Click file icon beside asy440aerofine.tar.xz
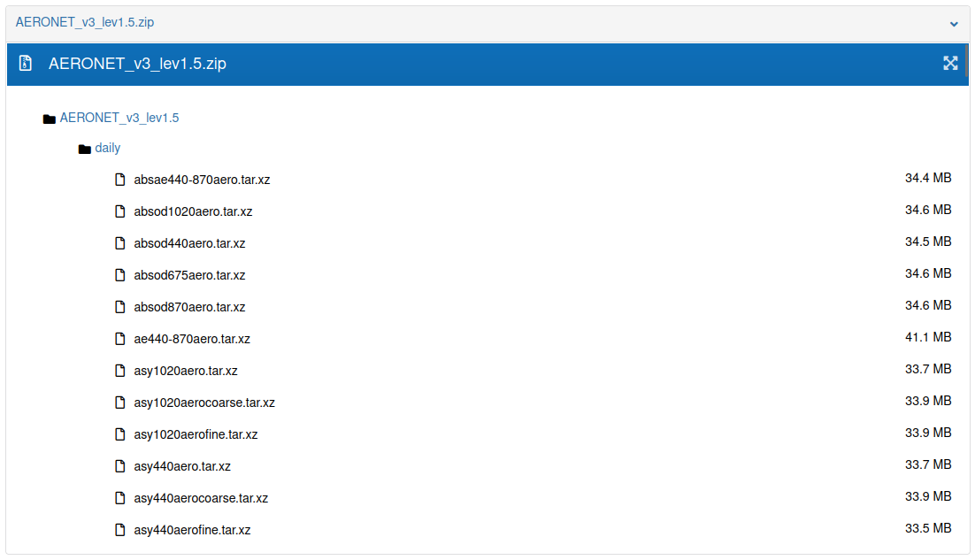This screenshot has height=560, width=975. (x=120, y=530)
